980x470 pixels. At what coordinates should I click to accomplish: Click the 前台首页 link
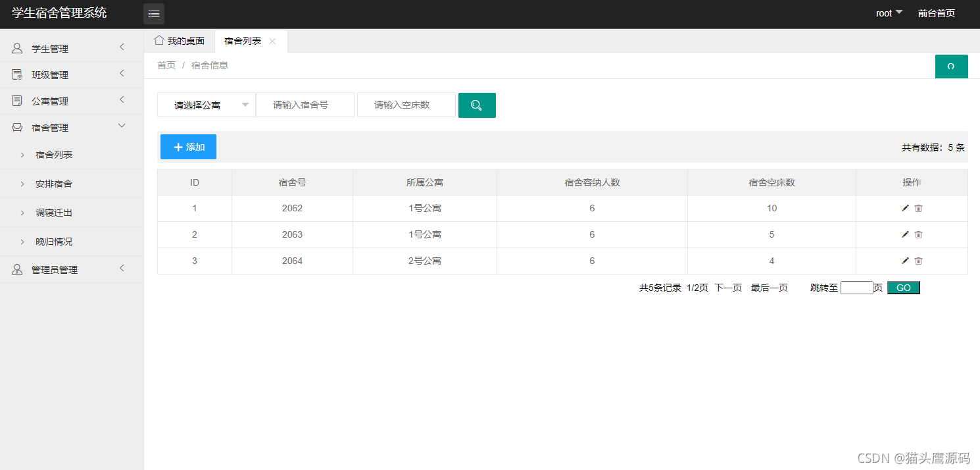pyautogui.click(x=937, y=13)
